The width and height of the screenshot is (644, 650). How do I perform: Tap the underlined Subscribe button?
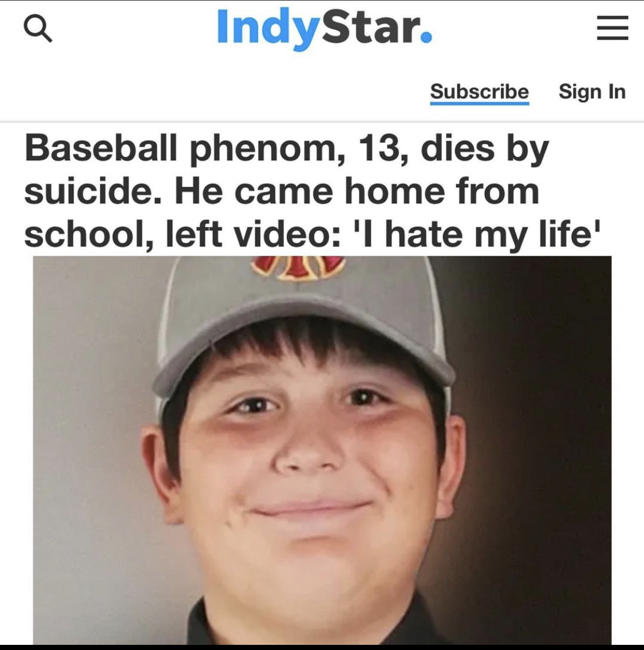click(x=480, y=92)
